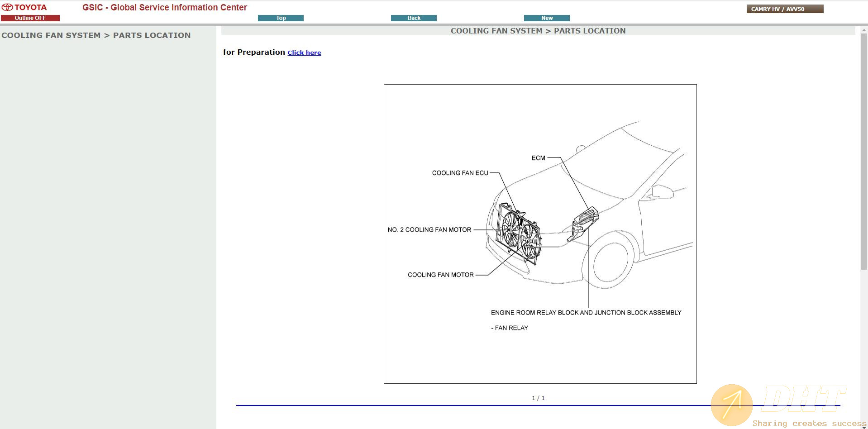This screenshot has height=429, width=868.
Task: Click the ECM label in diagram
Action: 538,158
